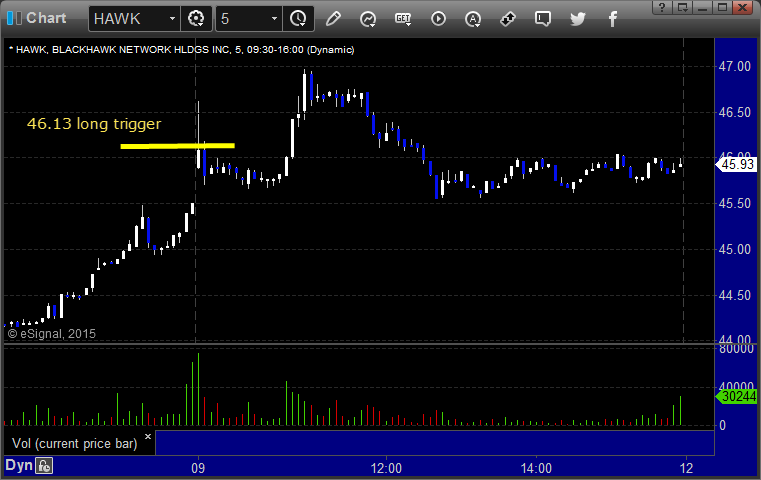The width and height of the screenshot is (761, 480).
Task: Click the '46.13 long trigger' text annotation
Action: [94, 124]
